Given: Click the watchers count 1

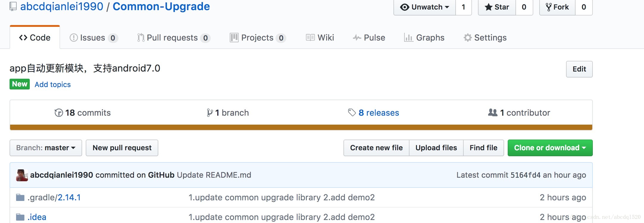Looking at the screenshot, I should pyautogui.click(x=464, y=7).
